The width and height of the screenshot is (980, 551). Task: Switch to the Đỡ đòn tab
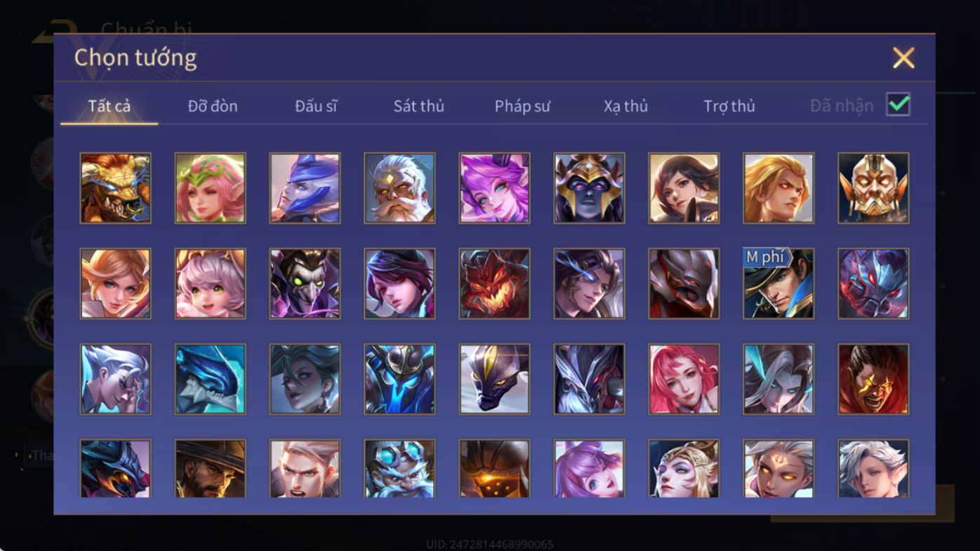click(213, 106)
